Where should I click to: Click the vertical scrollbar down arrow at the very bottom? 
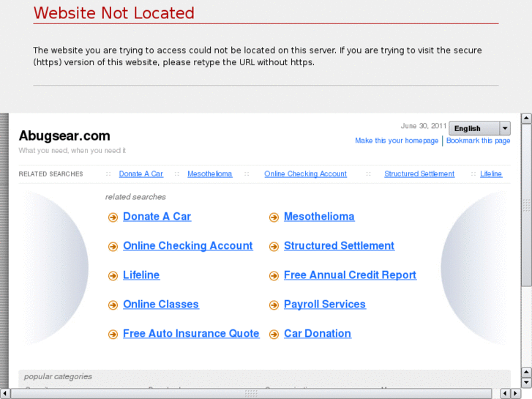[526, 382]
